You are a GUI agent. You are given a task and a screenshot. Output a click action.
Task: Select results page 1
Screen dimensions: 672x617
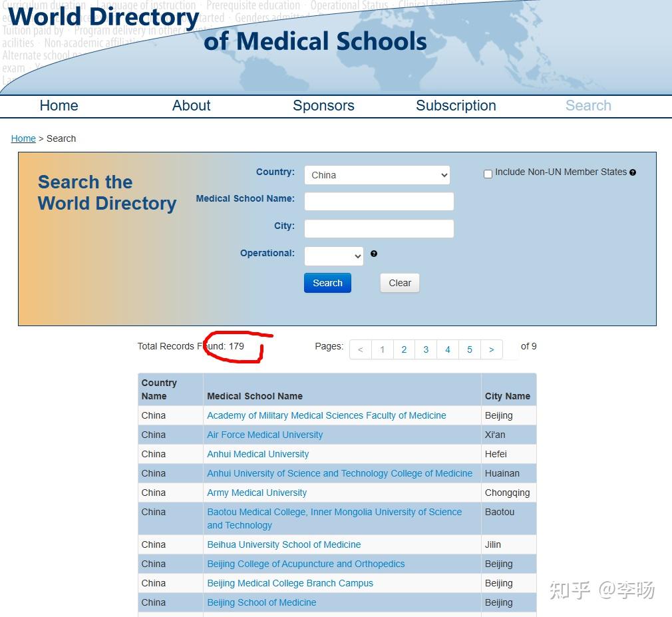pyautogui.click(x=383, y=349)
